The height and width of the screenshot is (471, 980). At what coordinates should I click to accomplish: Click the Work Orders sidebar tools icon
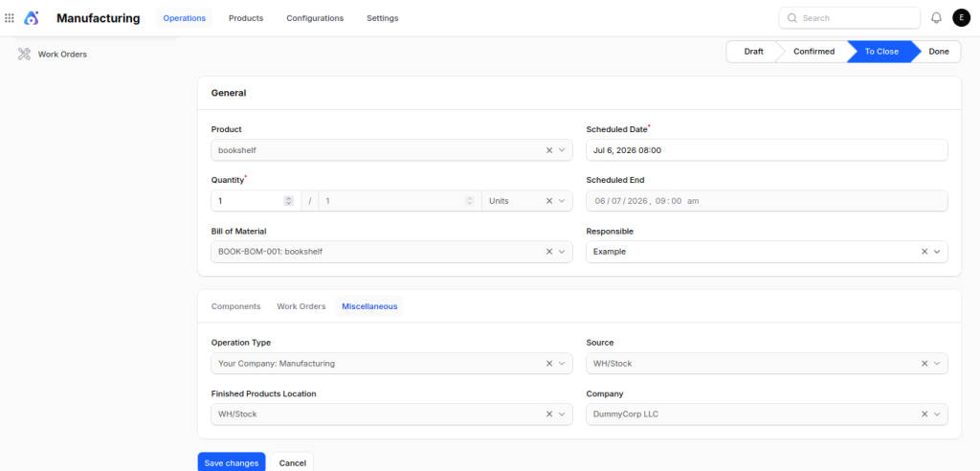tap(24, 55)
